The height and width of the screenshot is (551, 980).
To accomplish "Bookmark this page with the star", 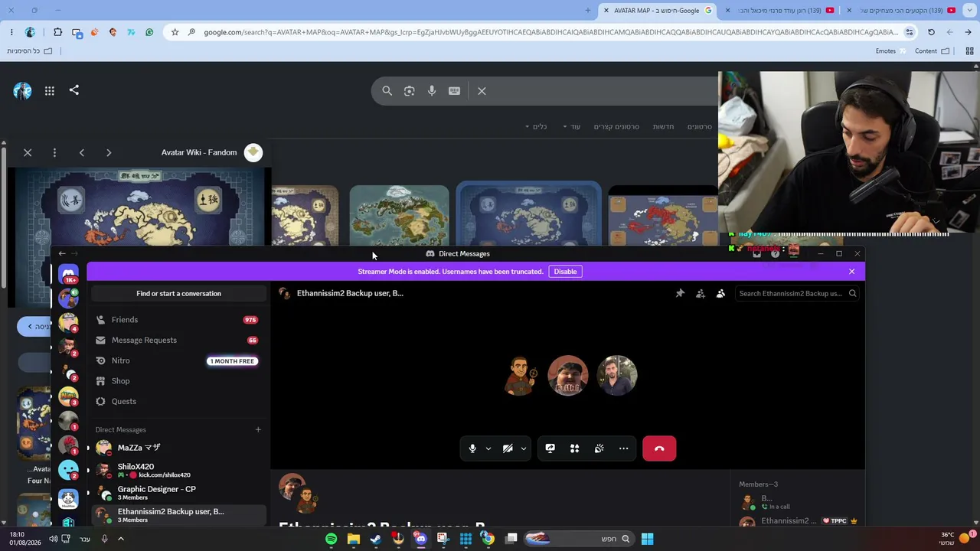I will [x=175, y=32].
